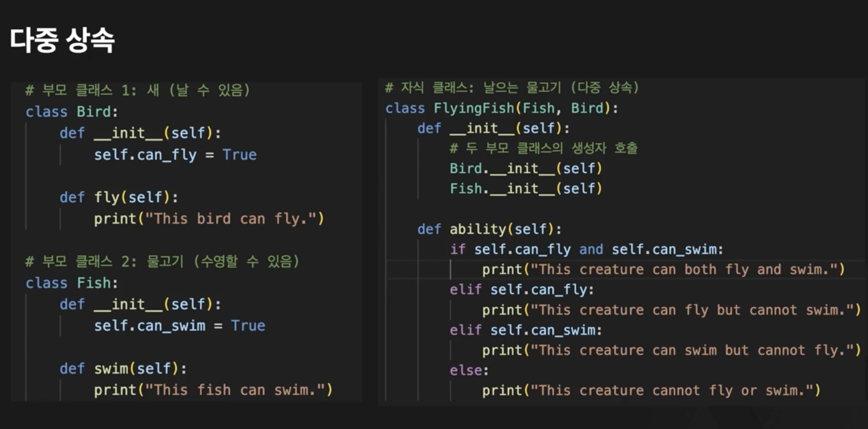Click the 'elif self.can_fly:' line
Screen dimensions: 868x429
click(522, 290)
